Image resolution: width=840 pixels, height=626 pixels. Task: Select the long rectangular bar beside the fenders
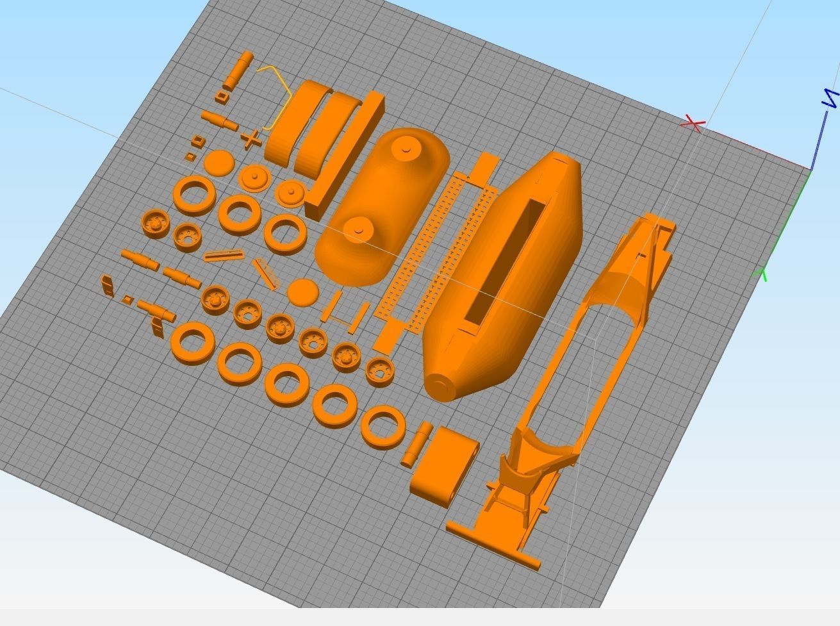(x=344, y=157)
